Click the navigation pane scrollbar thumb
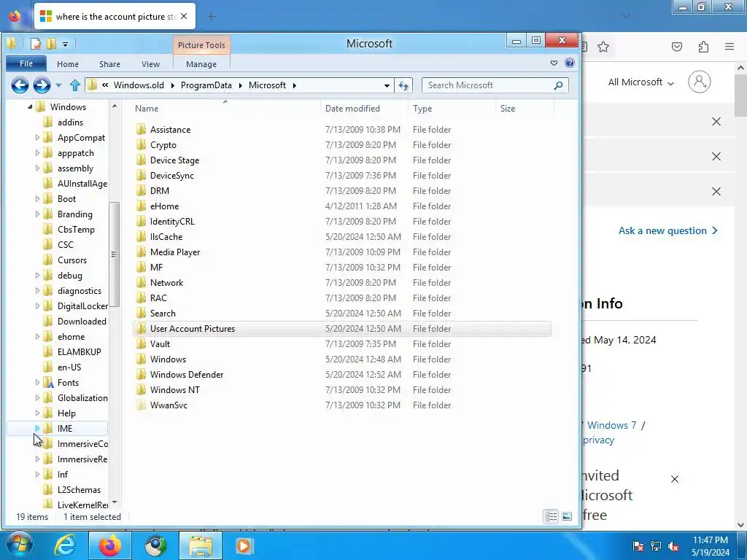The height and width of the screenshot is (560, 747). coord(114,254)
